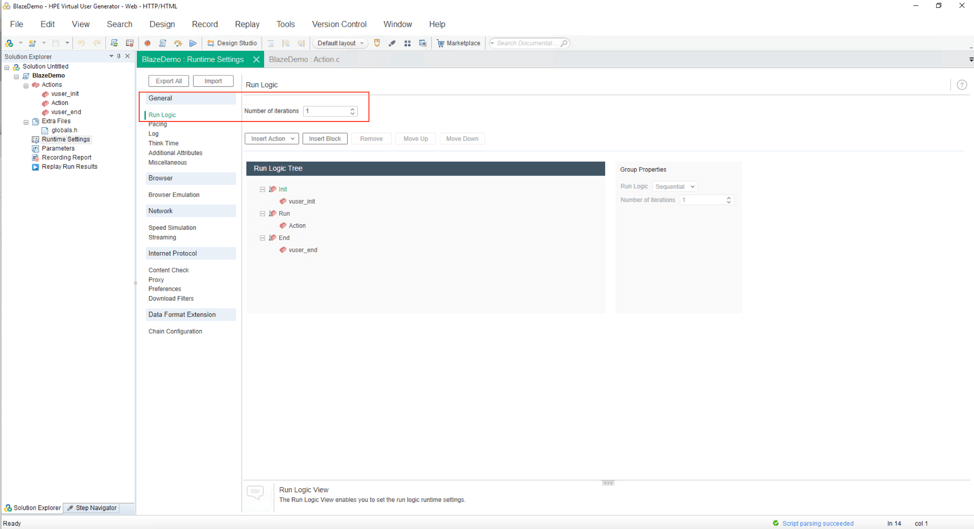Click the Action icon in Run Logic Tree
Screen dimensions: 974x529
pos(283,225)
